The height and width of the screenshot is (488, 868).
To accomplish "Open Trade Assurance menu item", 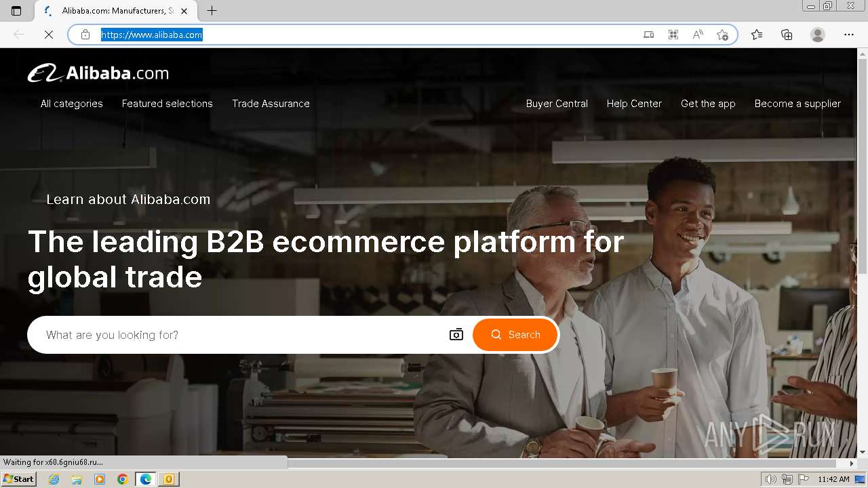I will coord(271,104).
